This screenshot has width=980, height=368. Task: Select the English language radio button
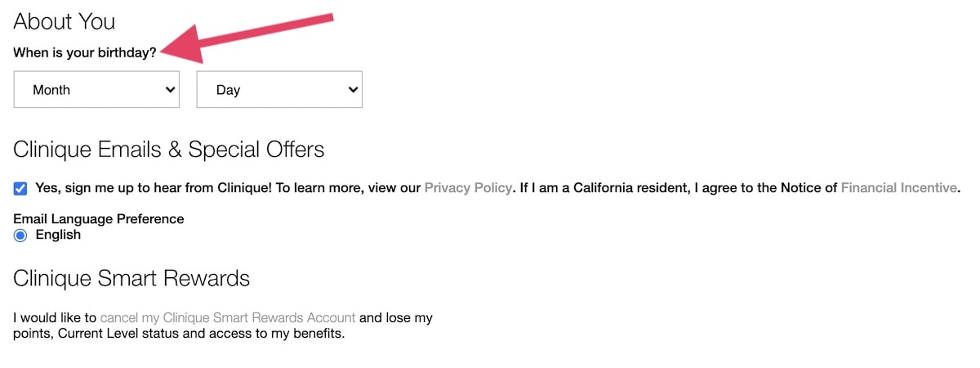[x=20, y=236]
